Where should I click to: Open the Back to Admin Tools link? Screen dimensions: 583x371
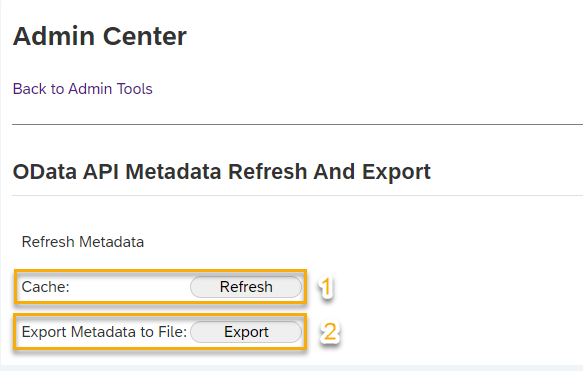83,89
